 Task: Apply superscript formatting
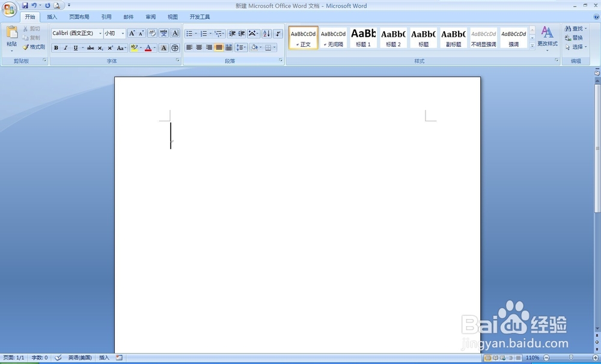[x=110, y=48]
